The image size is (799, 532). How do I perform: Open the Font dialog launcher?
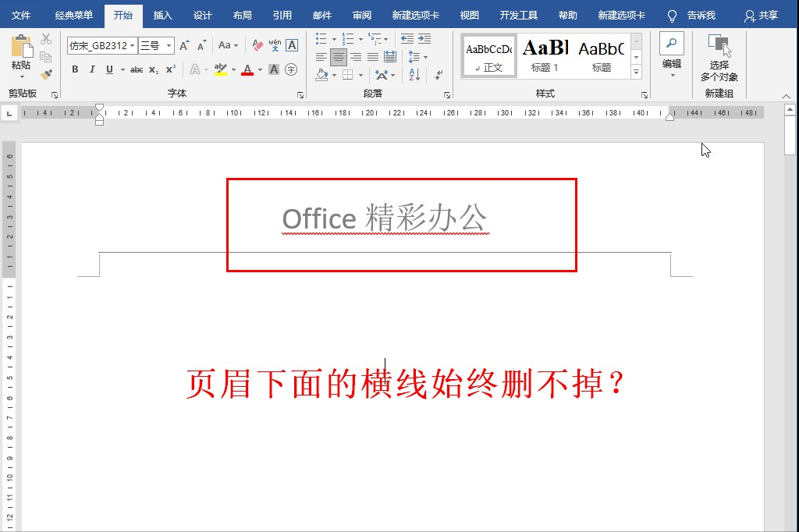coord(300,95)
